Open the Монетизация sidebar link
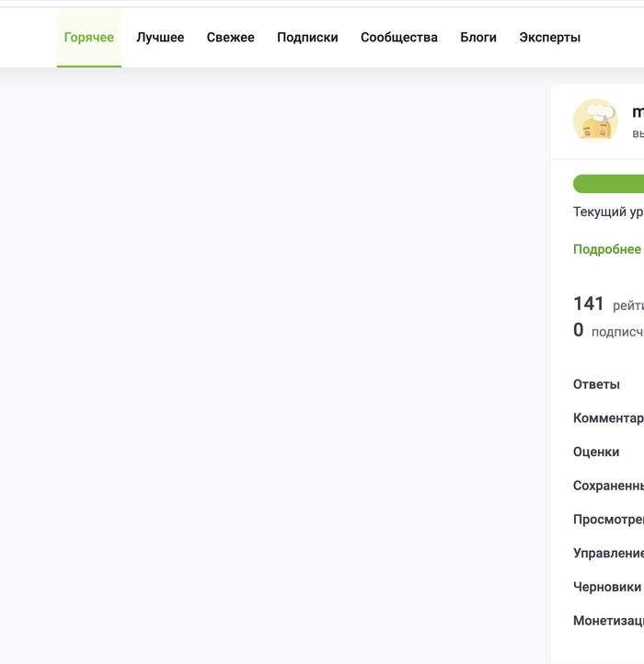644x664 pixels. coord(608,621)
